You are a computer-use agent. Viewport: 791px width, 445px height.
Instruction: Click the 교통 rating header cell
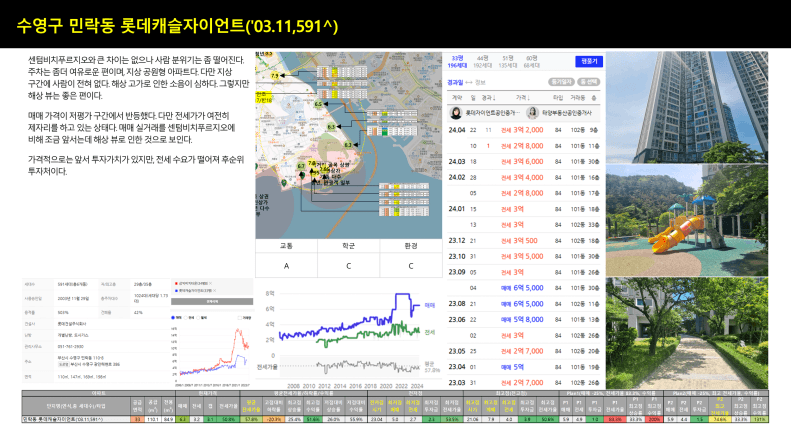pyautogui.click(x=287, y=246)
